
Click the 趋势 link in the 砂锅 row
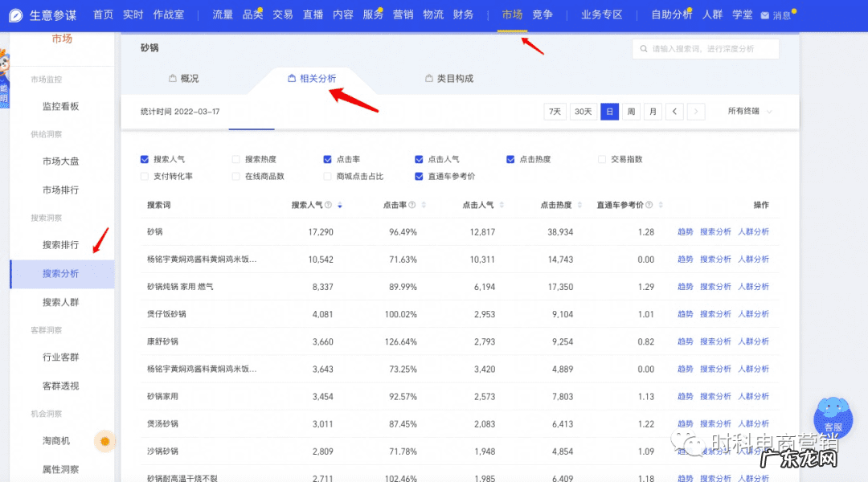tap(684, 232)
